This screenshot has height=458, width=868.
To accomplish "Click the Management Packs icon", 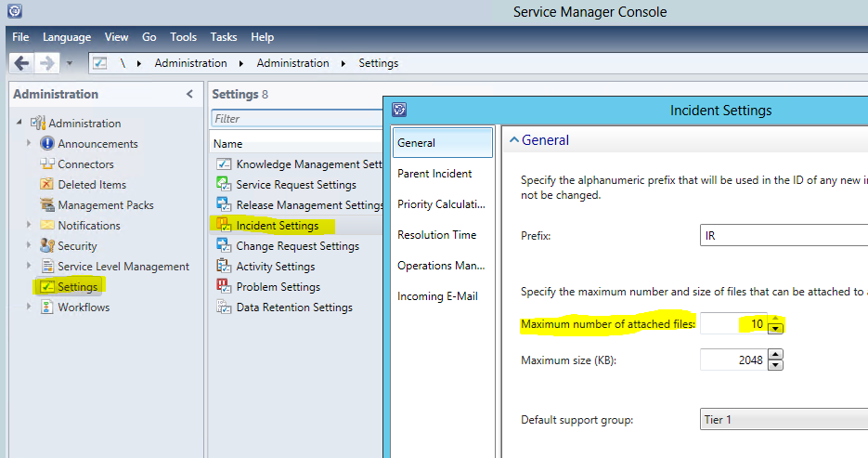I will click(47, 205).
